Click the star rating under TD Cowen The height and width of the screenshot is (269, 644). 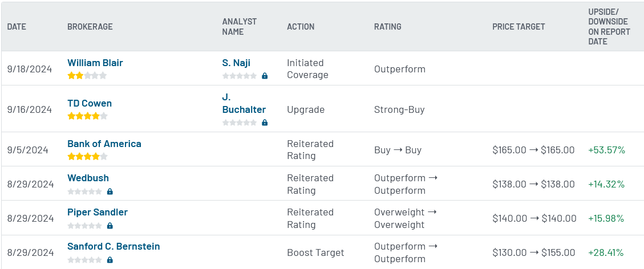pos(87,116)
